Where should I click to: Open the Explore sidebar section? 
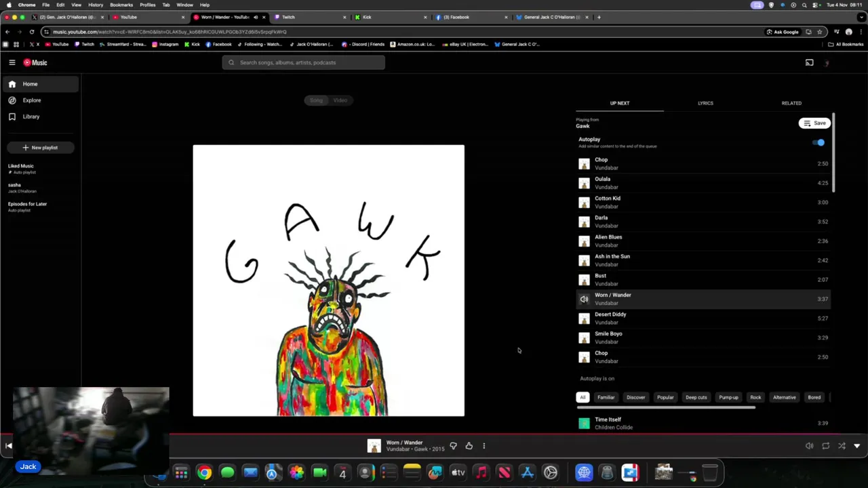coord(41,100)
